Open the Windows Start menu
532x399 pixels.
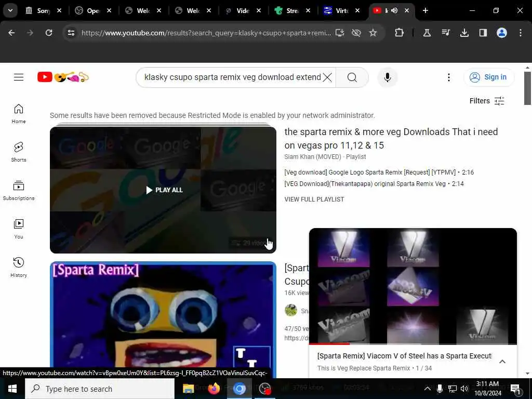point(12,389)
